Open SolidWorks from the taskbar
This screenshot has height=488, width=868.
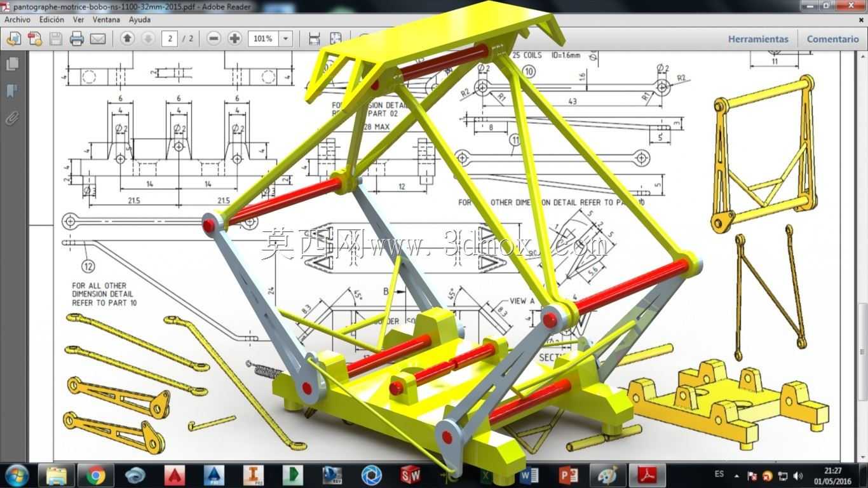point(410,475)
